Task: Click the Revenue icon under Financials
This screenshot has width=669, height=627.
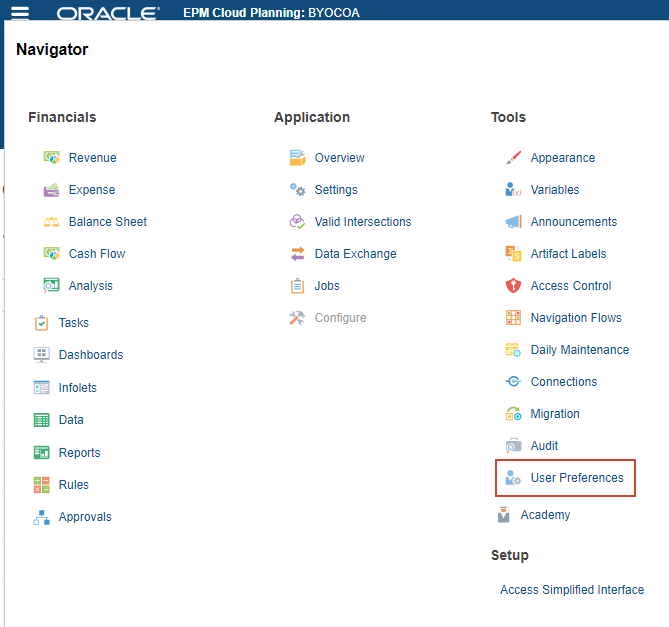Action: click(x=52, y=158)
